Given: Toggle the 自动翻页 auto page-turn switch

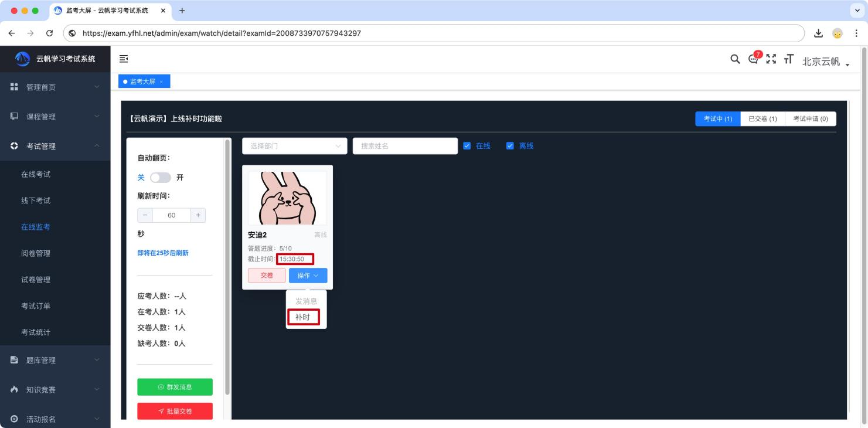Looking at the screenshot, I should coord(160,178).
